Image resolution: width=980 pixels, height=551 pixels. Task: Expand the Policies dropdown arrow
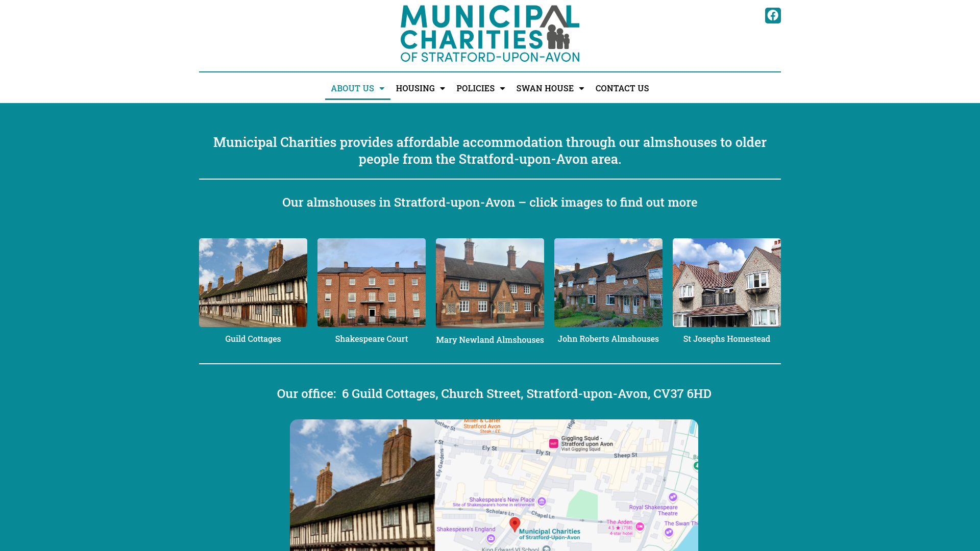coord(502,88)
